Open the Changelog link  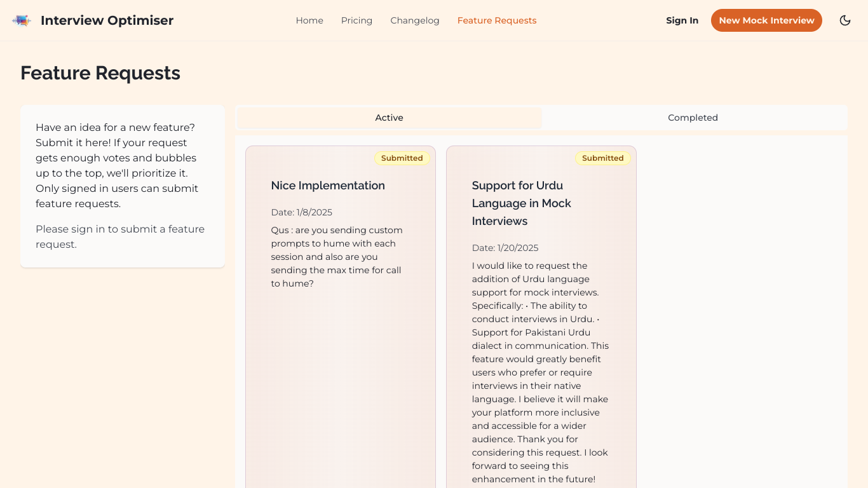[x=415, y=20]
